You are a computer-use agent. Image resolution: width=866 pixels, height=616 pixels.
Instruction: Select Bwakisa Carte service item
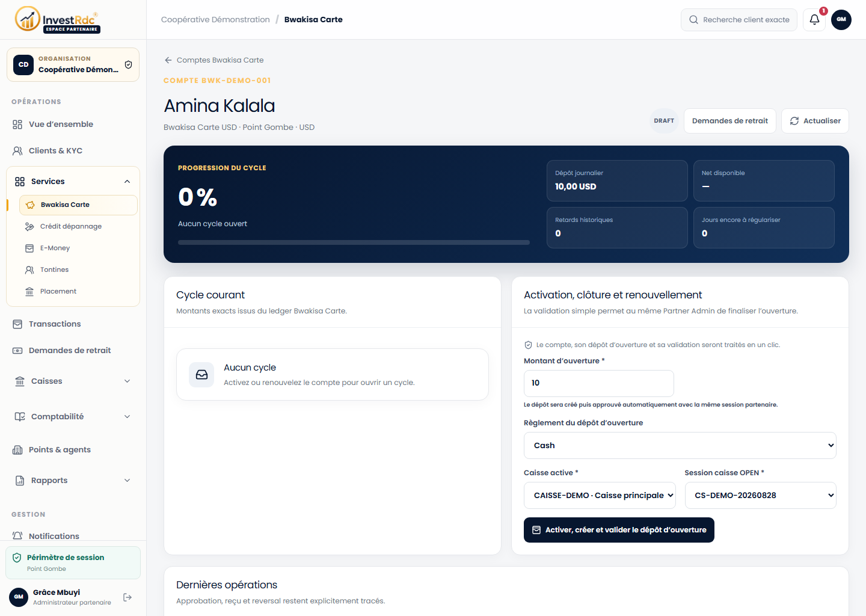pyautogui.click(x=78, y=205)
